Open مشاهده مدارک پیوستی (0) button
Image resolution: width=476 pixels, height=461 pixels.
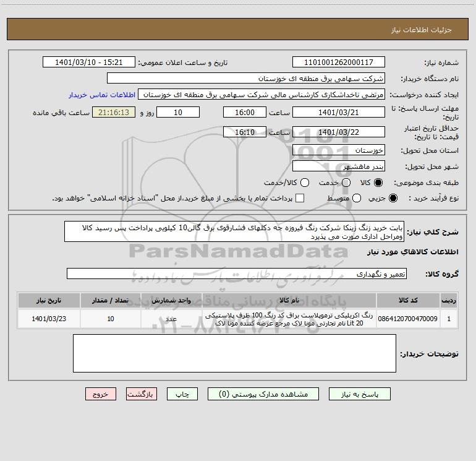263,394
